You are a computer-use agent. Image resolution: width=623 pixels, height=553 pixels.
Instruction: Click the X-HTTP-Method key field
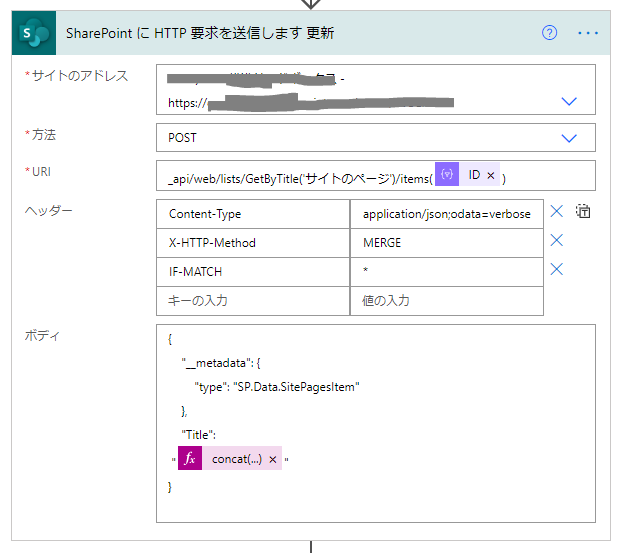click(253, 243)
